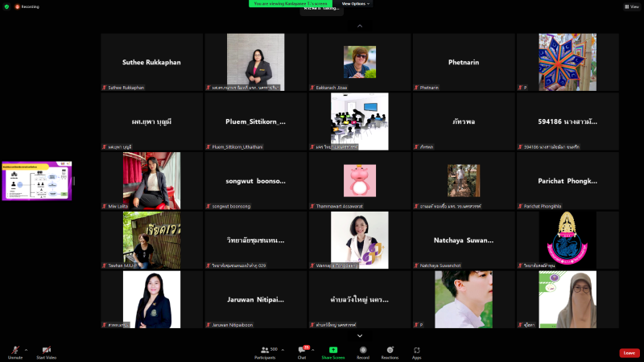Click the Unmute microphone icon

click(15, 350)
